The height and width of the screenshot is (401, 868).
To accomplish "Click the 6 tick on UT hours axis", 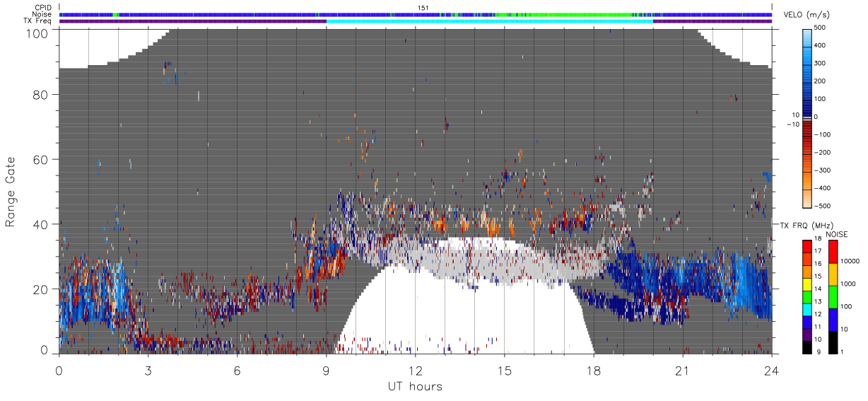I will coord(237,370).
